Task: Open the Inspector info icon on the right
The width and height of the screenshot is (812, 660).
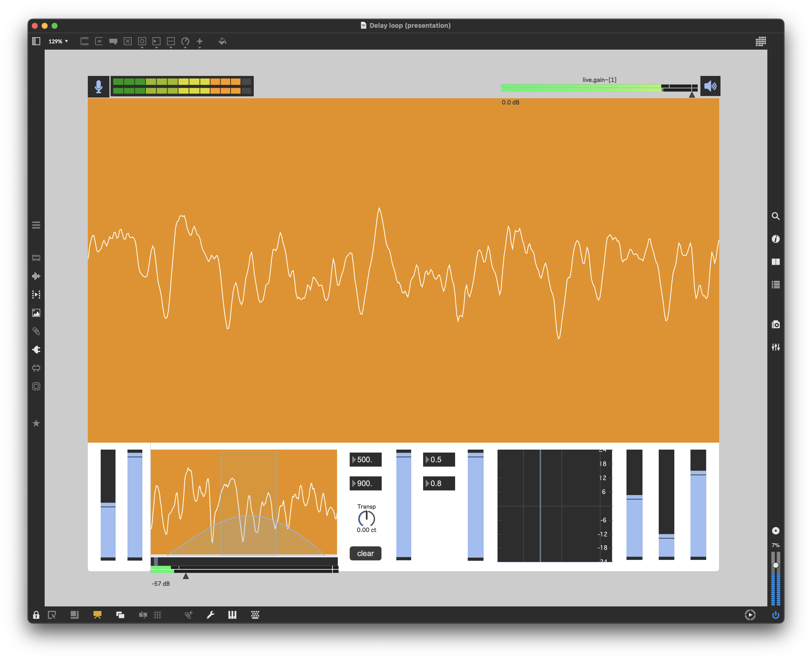Action: tap(776, 239)
